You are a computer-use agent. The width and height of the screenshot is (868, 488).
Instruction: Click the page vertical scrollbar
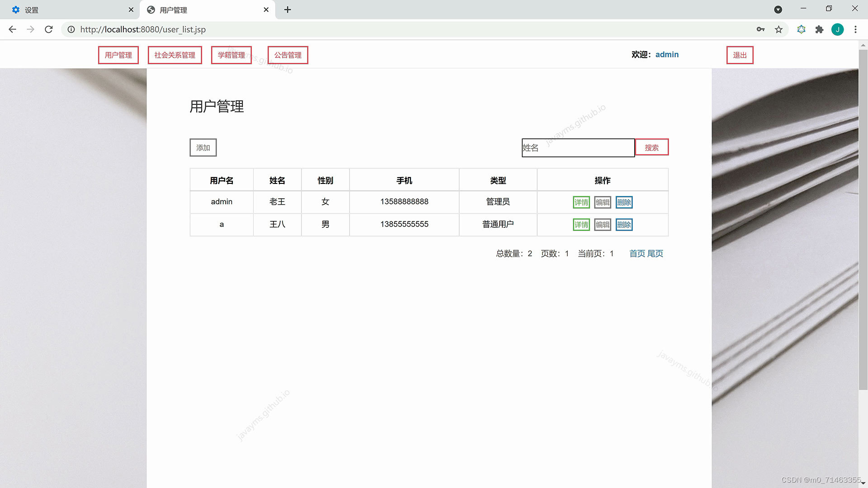(863, 219)
